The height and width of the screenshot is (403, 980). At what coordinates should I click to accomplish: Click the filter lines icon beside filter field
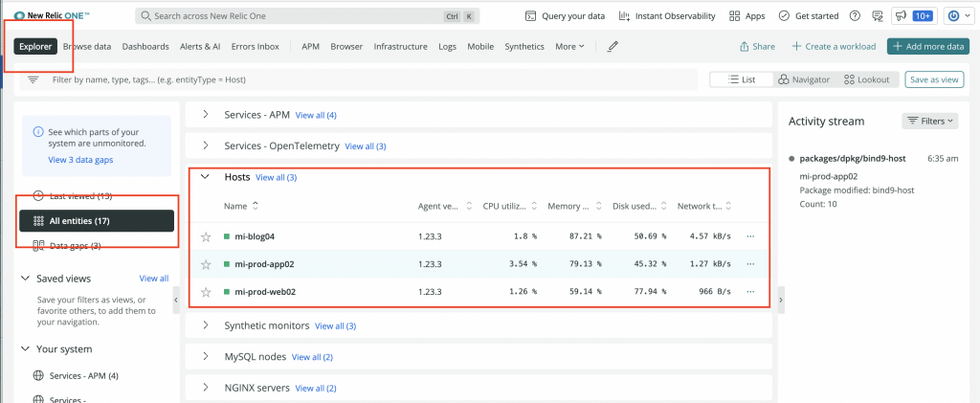pos(33,80)
